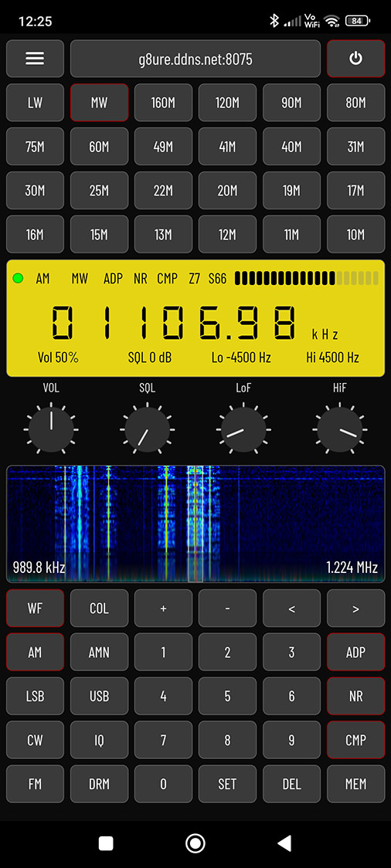Select the LW band
This screenshot has width=391, height=868.
point(35,103)
